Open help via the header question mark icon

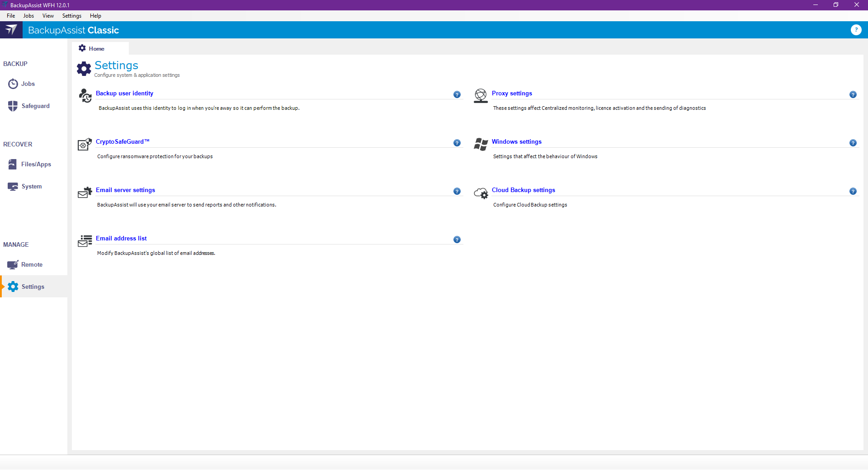[856, 30]
